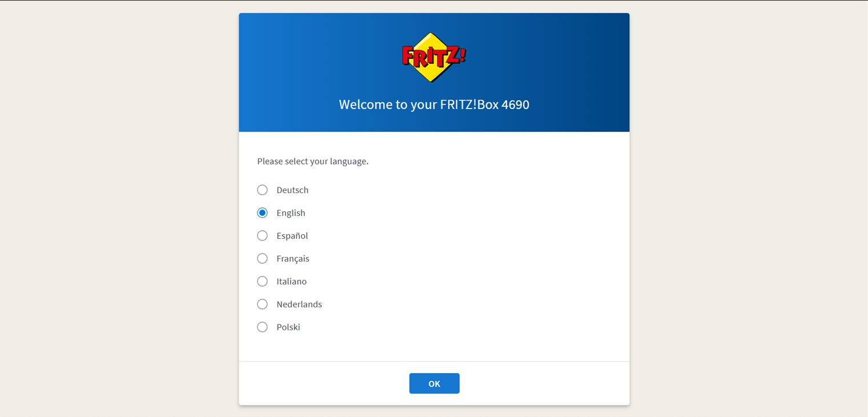The image size is (868, 417).
Task: Click the Nederlands text label
Action: (x=299, y=304)
